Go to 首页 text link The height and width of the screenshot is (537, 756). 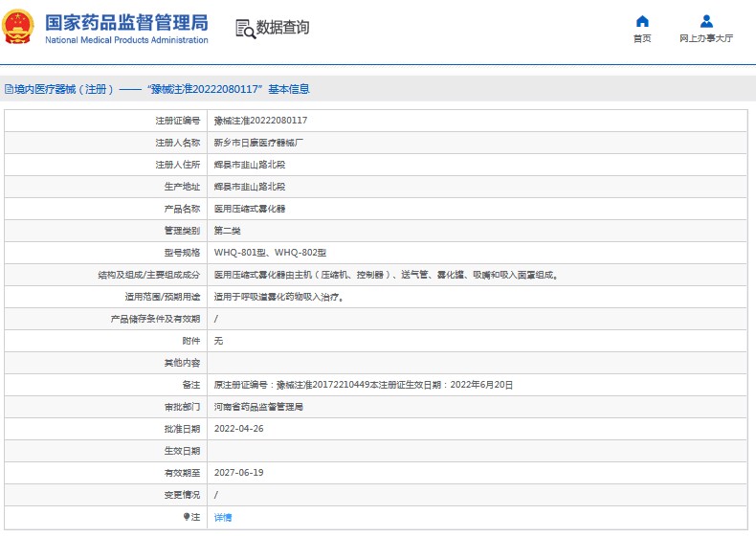point(642,39)
